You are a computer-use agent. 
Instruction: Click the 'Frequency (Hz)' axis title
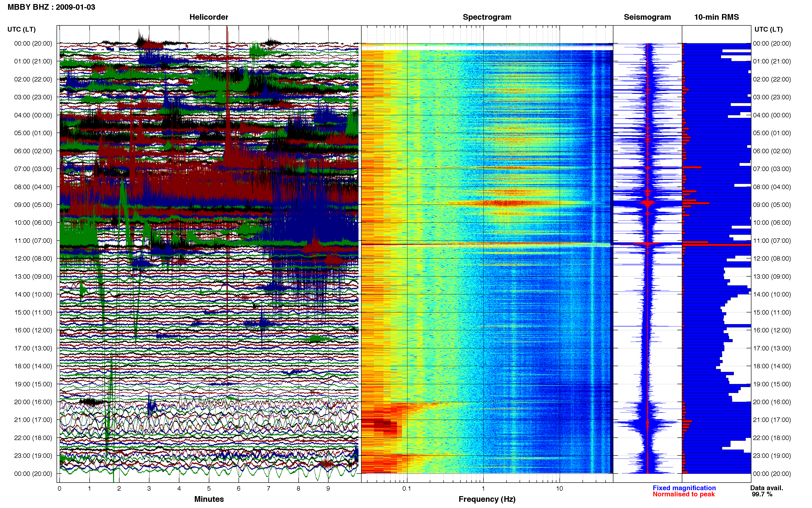tap(487, 499)
